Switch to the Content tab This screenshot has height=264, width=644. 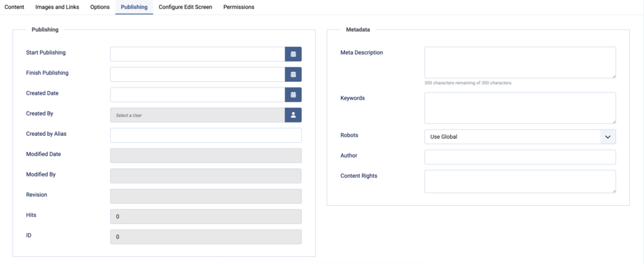point(15,7)
